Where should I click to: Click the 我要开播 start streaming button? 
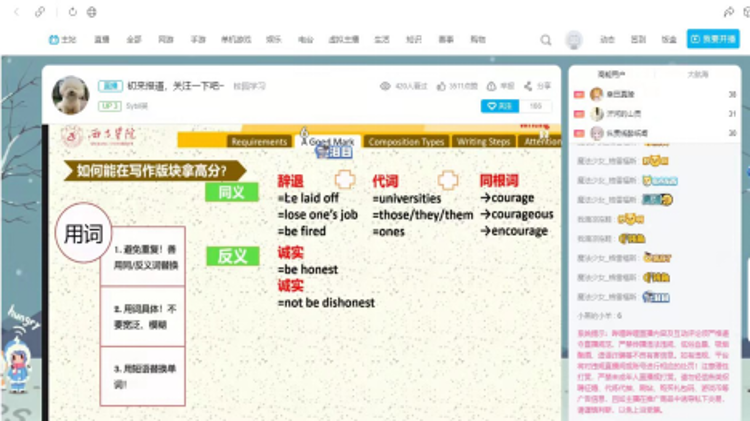(x=713, y=40)
